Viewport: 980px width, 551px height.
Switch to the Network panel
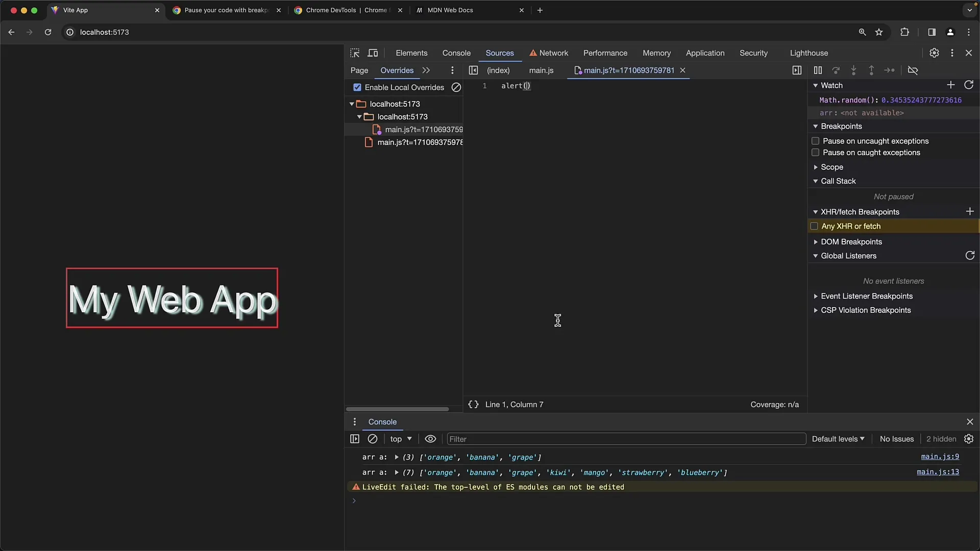[549, 53]
